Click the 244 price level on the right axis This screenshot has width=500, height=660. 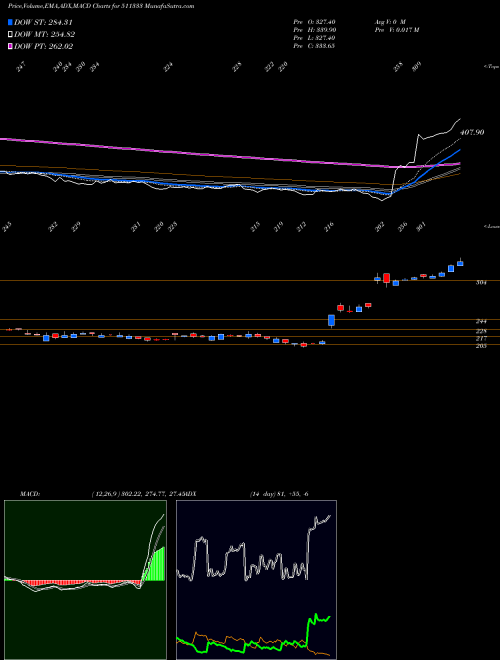pos(481,321)
